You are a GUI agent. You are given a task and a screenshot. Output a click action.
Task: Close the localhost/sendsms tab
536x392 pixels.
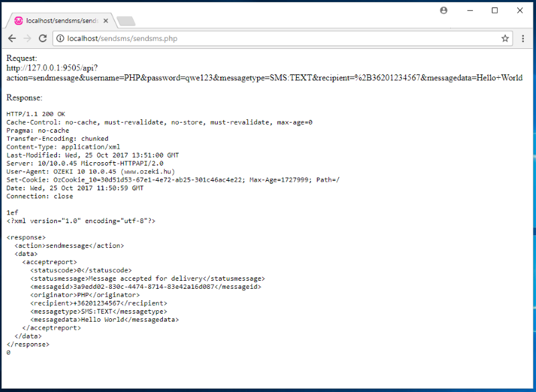click(106, 21)
